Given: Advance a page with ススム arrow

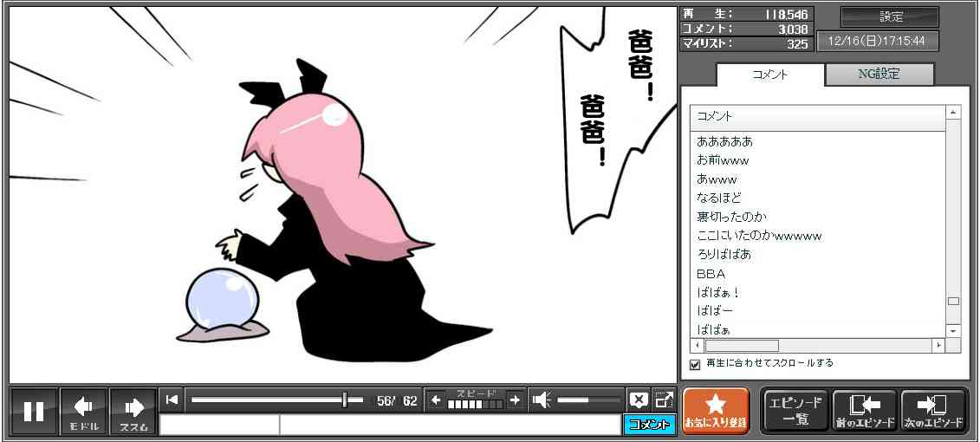Looking at the screenshot, I should 133,411.
